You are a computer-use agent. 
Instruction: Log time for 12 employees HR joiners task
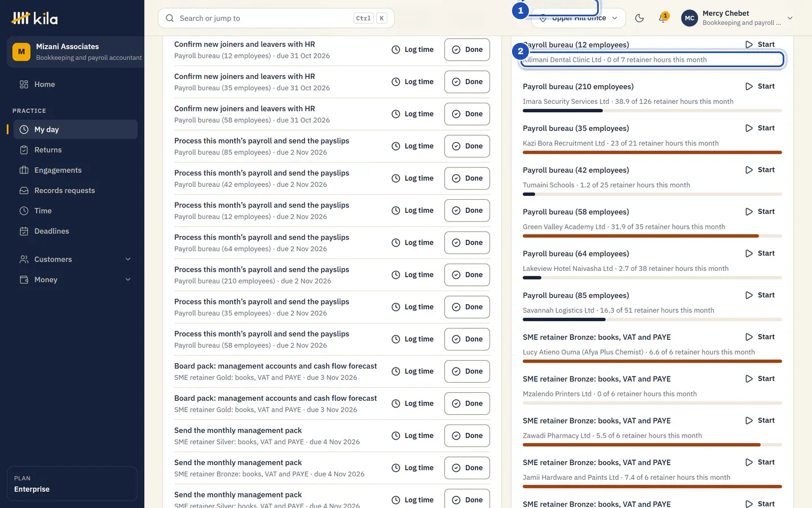pyautogui.click(x=413, y=50)
